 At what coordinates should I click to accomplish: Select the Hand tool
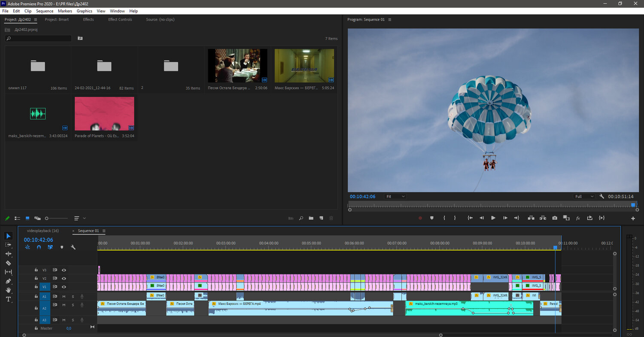(x=9, y=290)
